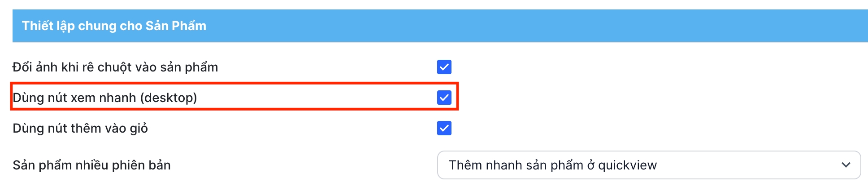
Task: Open the 'Sản phẩm nhiều phiên bản' dropdown
Action: click(x=648, y=165)
